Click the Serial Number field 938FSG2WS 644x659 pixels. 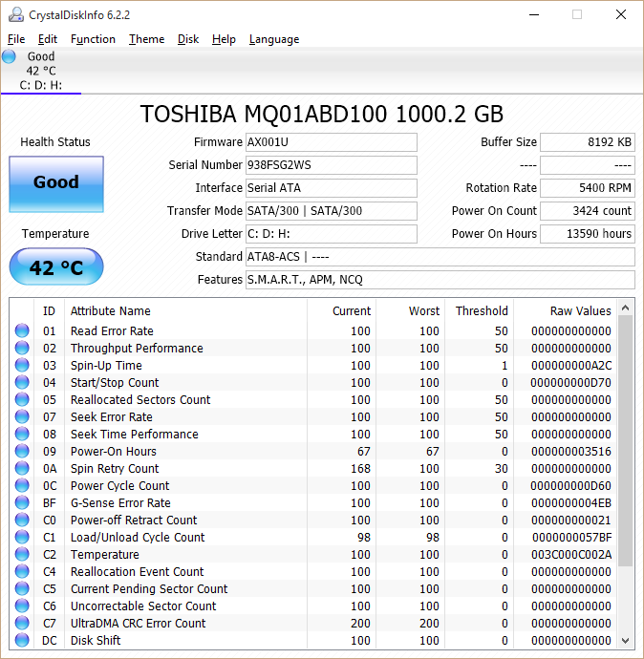click(x=332, y=165)
